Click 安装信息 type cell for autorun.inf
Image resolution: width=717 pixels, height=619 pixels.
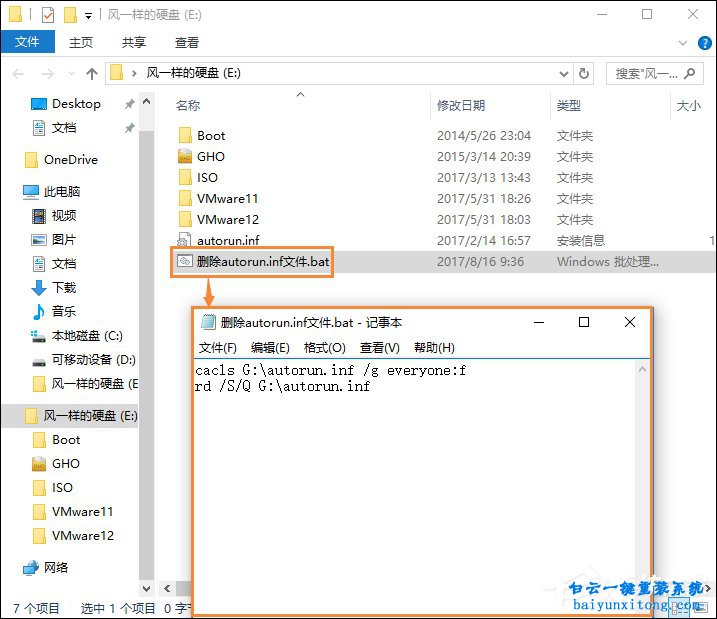[x=581, y=241]
